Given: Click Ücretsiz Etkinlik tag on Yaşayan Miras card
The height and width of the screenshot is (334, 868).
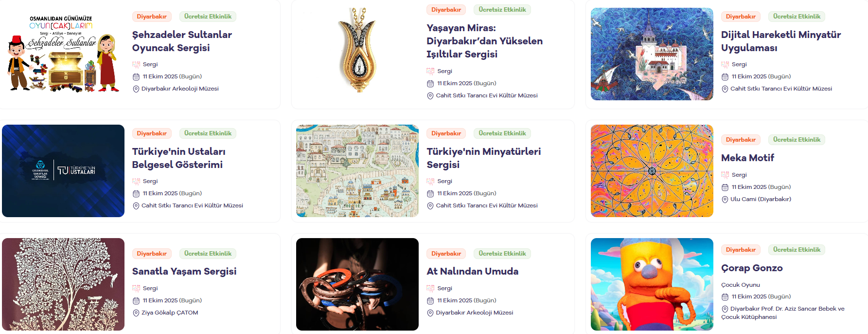Looking at the screenshot, I should point(502,10).
